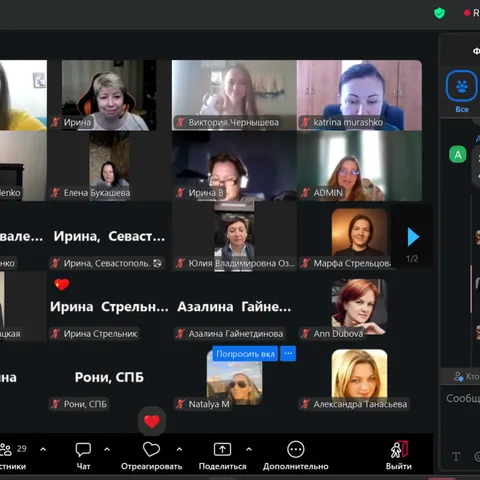Click muted mic icon next to Александра Танасьева
Screen dimensions: 480x480
point(305,404)
